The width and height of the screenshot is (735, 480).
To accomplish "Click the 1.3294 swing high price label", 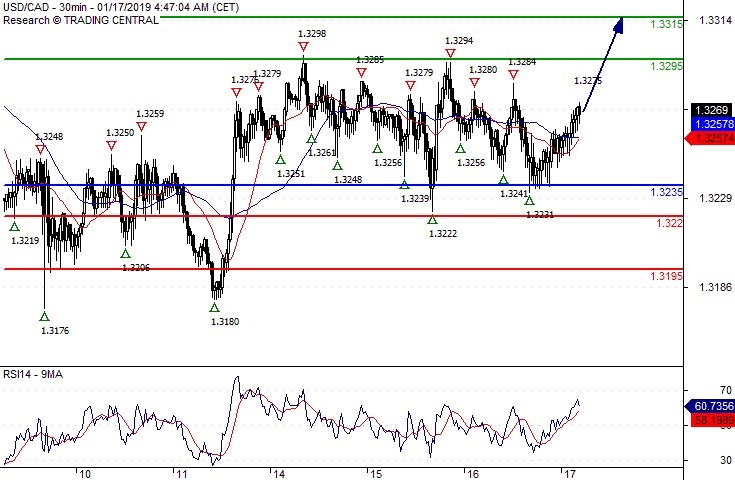I will [459, 41].
